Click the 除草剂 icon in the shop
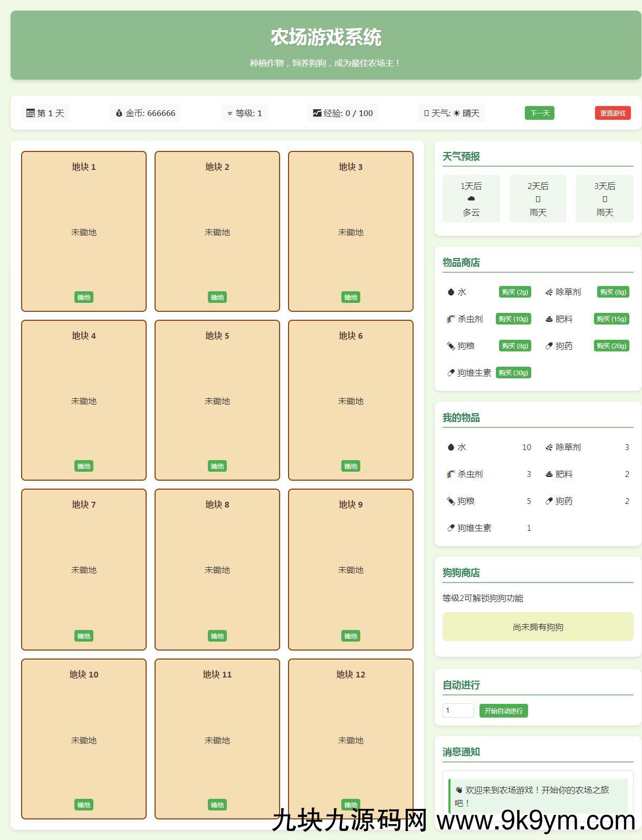The width and height of the screenshot is (642, 840). coord(549,292)
